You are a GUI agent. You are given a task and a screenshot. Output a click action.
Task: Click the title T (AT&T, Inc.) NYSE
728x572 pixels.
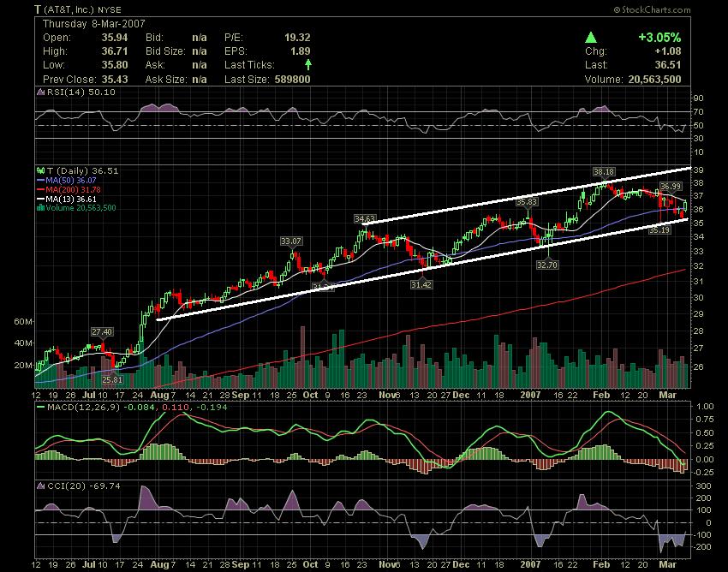(x=78, y=9)
